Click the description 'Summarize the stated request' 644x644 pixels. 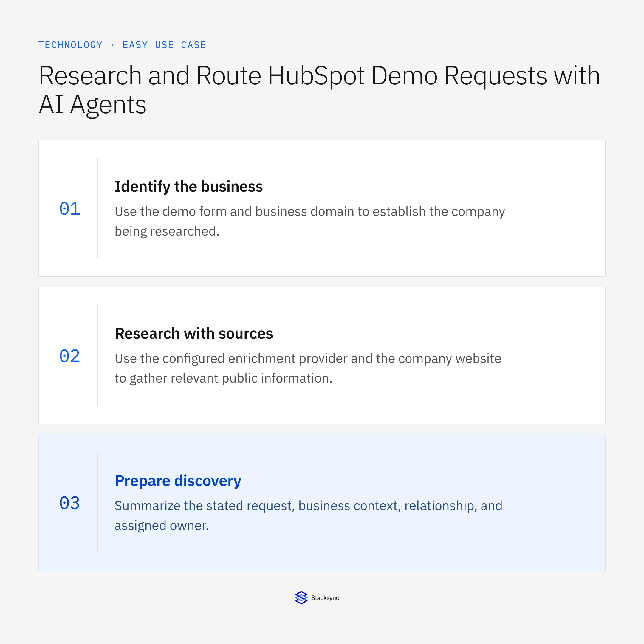(308, 516)
